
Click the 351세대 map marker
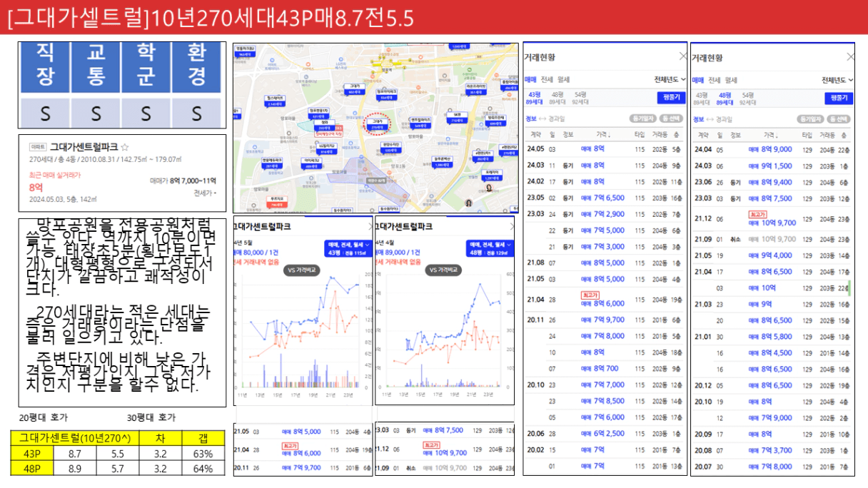[x=477, y=91]
